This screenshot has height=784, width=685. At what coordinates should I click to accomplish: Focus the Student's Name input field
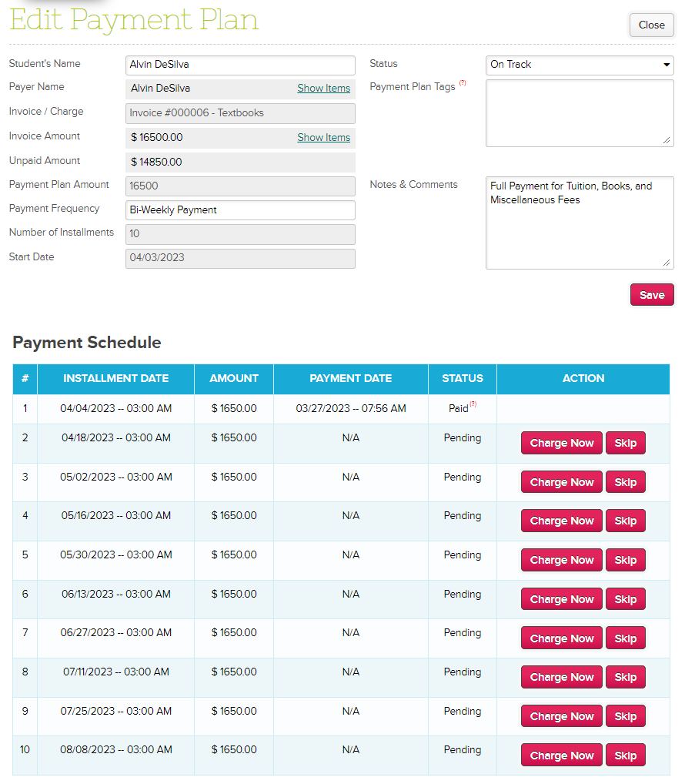point(240,65)
